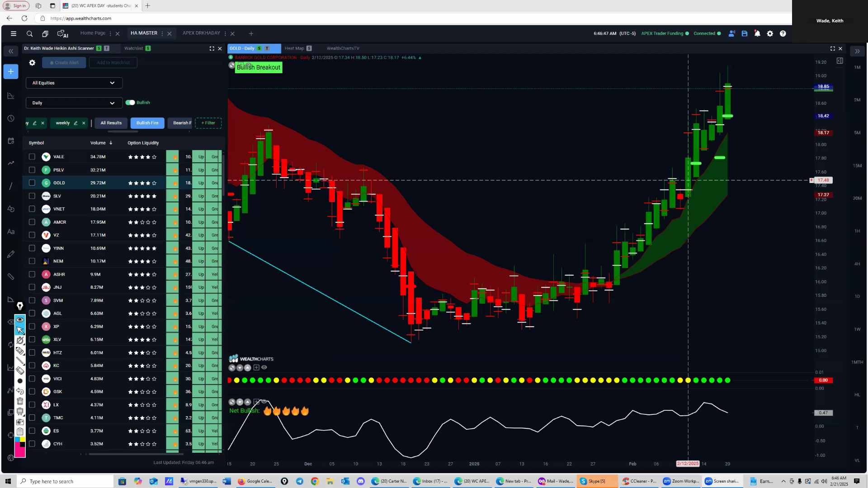Open the All Equities dropdown
Screen dimensions: 868x488
(74, 83)
